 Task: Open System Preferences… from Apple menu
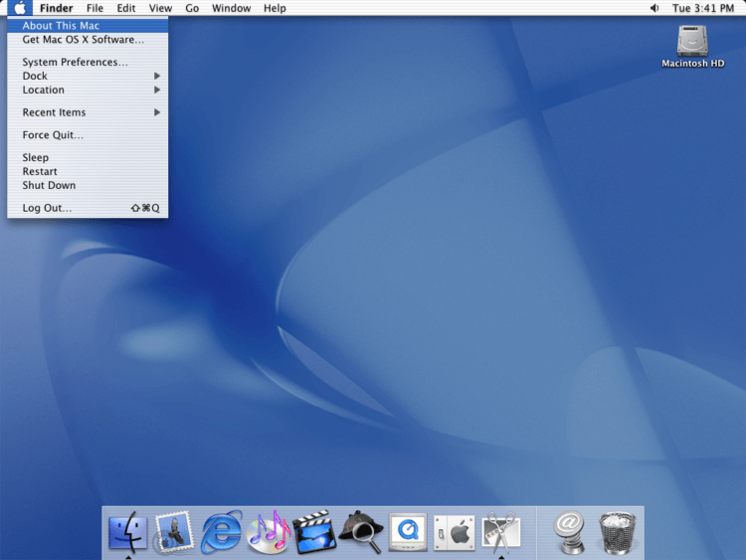[x=88, y=62]
